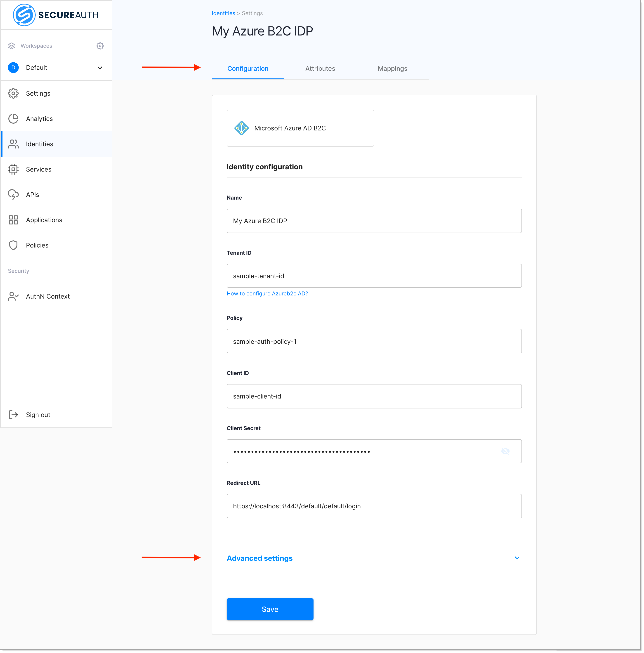Switch to the Attributes tab
The image size is (644, 653).
[x=320, y=68]
